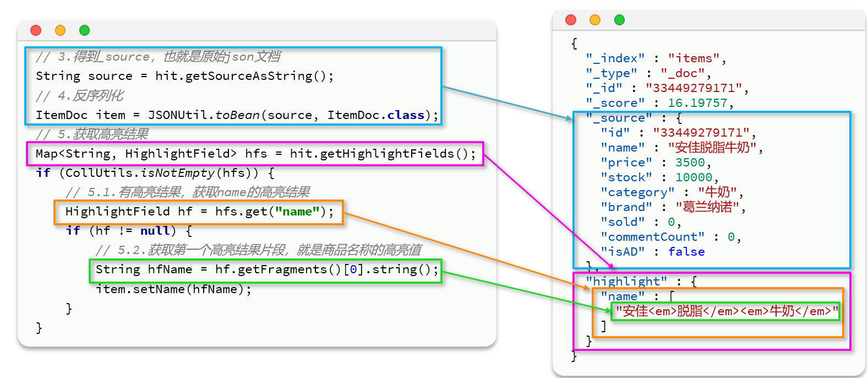Screen dimensions: 868x378
Task: Click the red dot in the right JSON window
Action: click(x=571, y=20)
